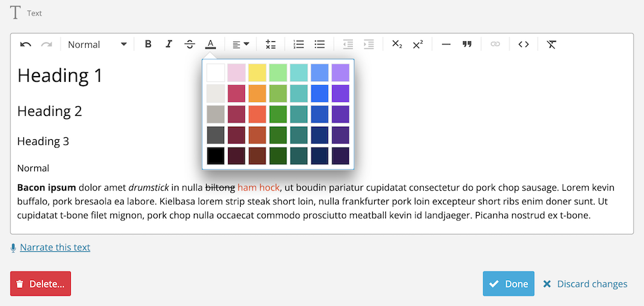
Task: Insert a checklist
Action: (270, 44)
